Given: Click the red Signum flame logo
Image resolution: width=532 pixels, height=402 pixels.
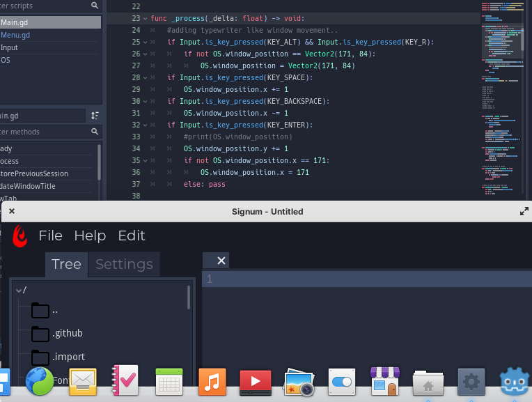Looking at the screenshot, I should tap(20, 235).
